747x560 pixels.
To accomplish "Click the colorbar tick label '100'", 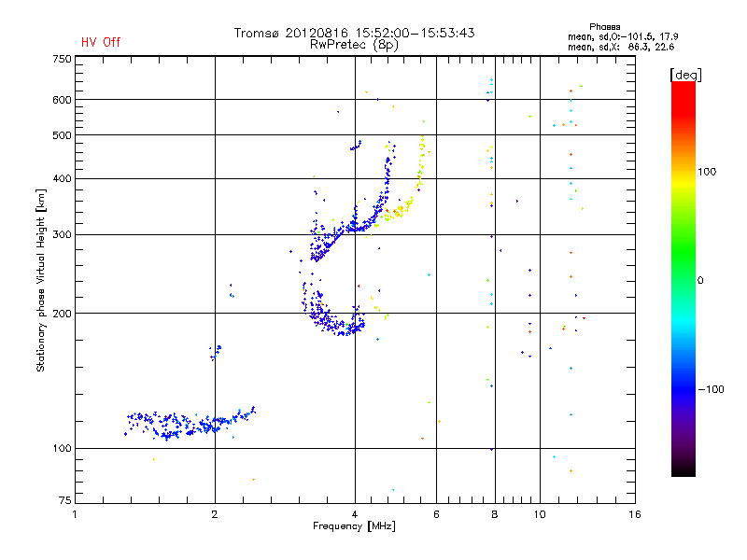I will point(707,172).
